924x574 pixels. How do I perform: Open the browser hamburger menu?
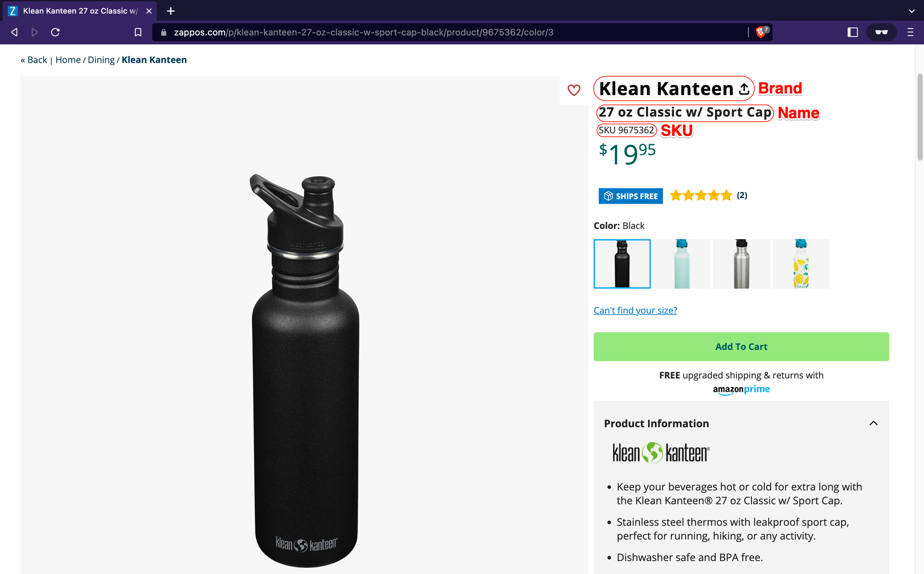click(x=911, y=32)
